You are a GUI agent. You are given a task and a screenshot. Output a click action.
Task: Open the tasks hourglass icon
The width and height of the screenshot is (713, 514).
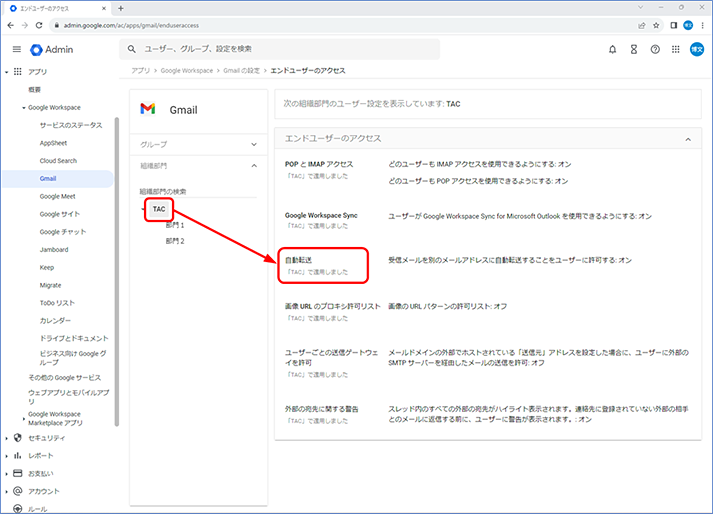(633, 50)
